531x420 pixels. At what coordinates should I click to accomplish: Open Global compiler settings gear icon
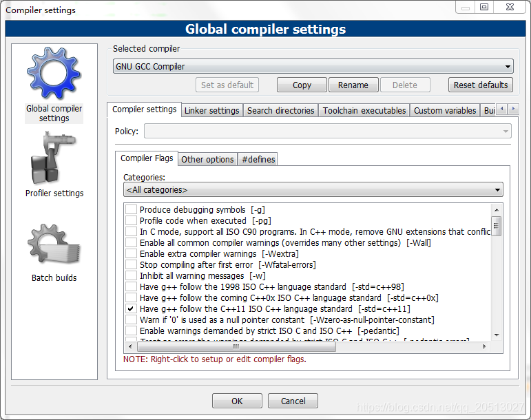[x=54, y=74]
